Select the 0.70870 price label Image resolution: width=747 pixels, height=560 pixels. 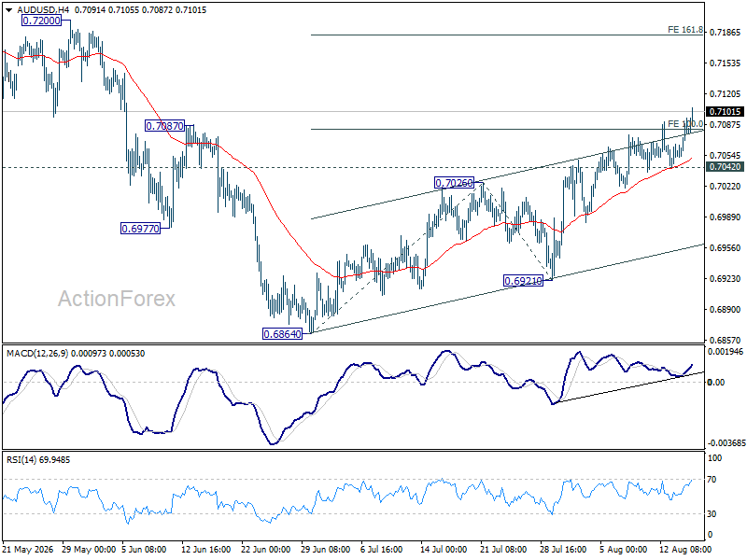point(164,126)
